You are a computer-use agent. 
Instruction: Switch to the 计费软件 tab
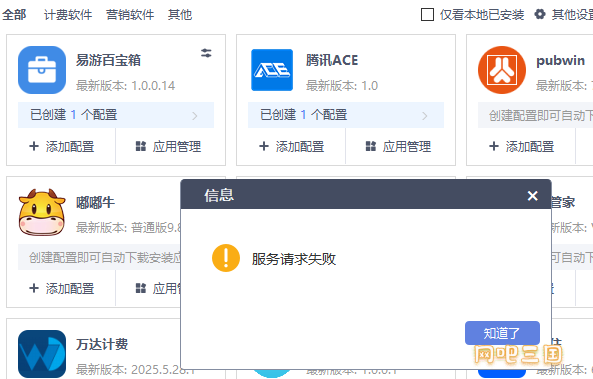click(68, 15)
